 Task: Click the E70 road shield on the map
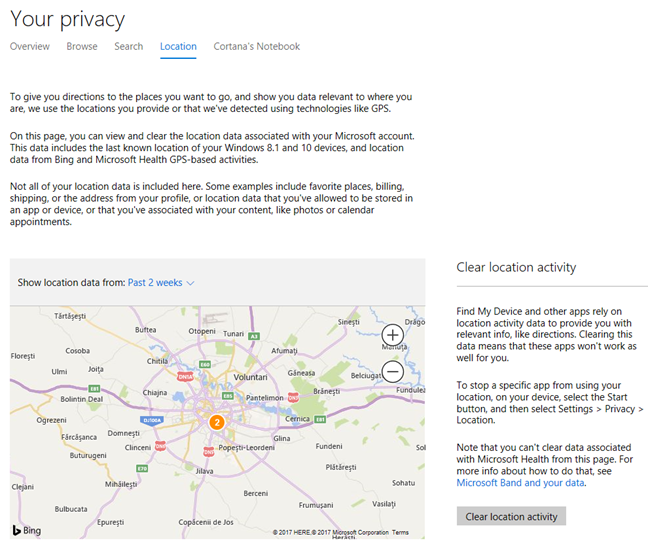(x=142, y=469)
